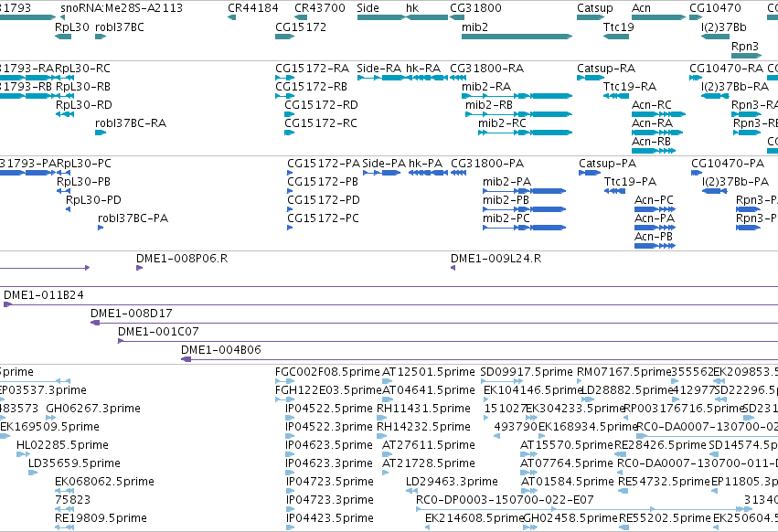Select the Side-PA protein label
Viewport: 778px width, 532px height.
pyautogui.click(x=384, y=164)
